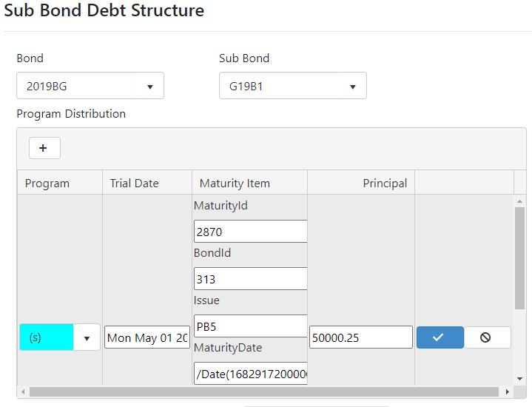This screenshot has height=407, width=532.
Task: Click the MaturityId field showing 2870
Action: tap(250, 232)
